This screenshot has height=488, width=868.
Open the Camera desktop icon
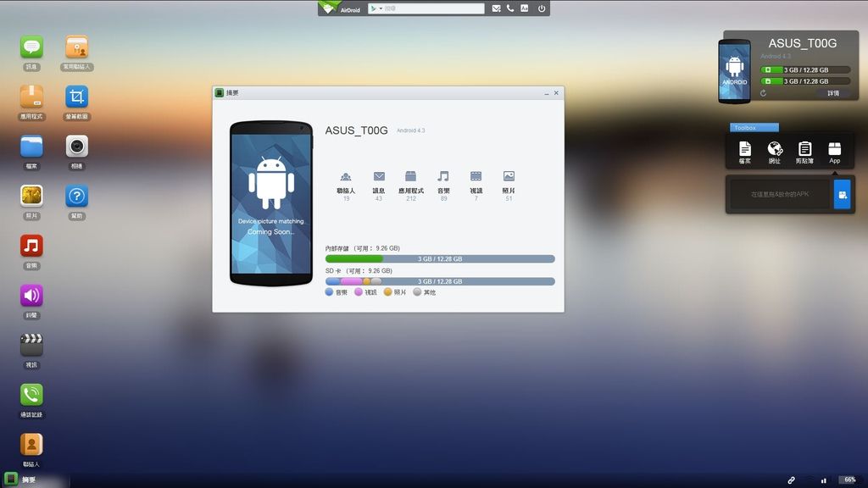pos(77,147)
